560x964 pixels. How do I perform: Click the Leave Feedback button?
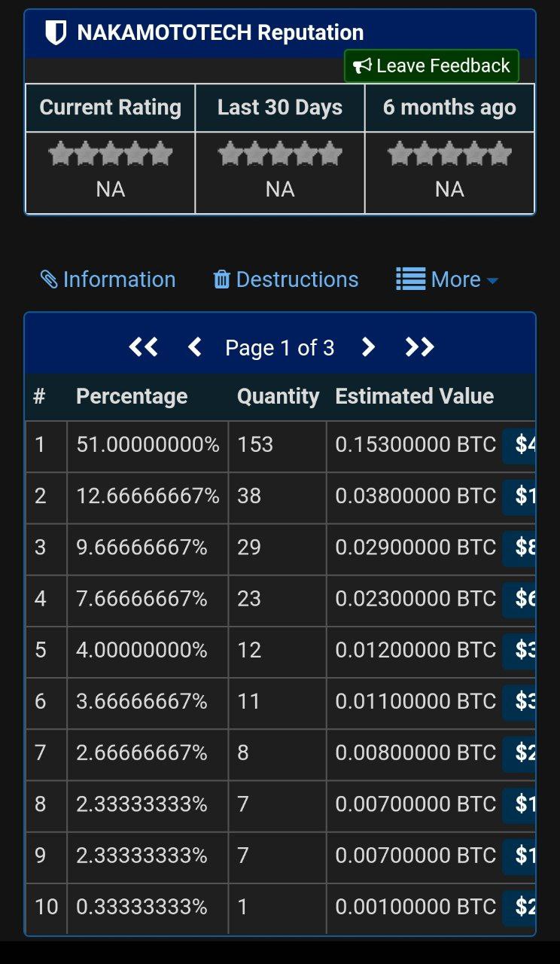tap(431, 66)
